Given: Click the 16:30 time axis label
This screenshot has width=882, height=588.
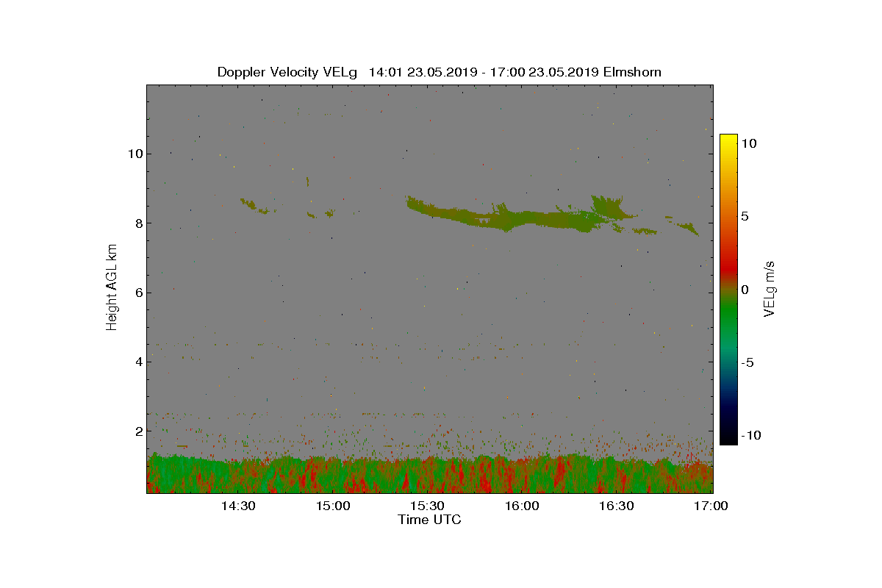Looking at the screenshot, I should 616,506.
